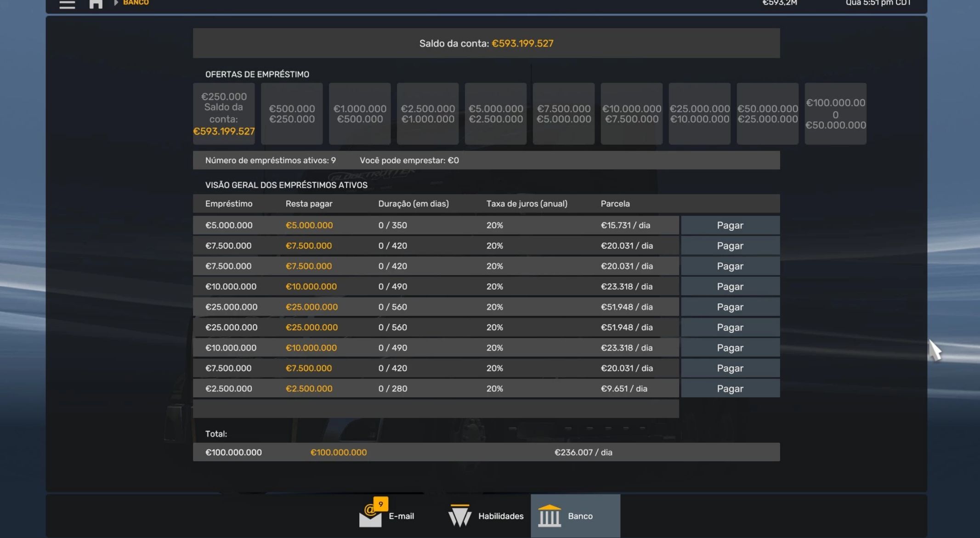Screen dimensions: 980x538
Task: Pay the €5.000.000 loan with 350 days
Action: (730, 225)
